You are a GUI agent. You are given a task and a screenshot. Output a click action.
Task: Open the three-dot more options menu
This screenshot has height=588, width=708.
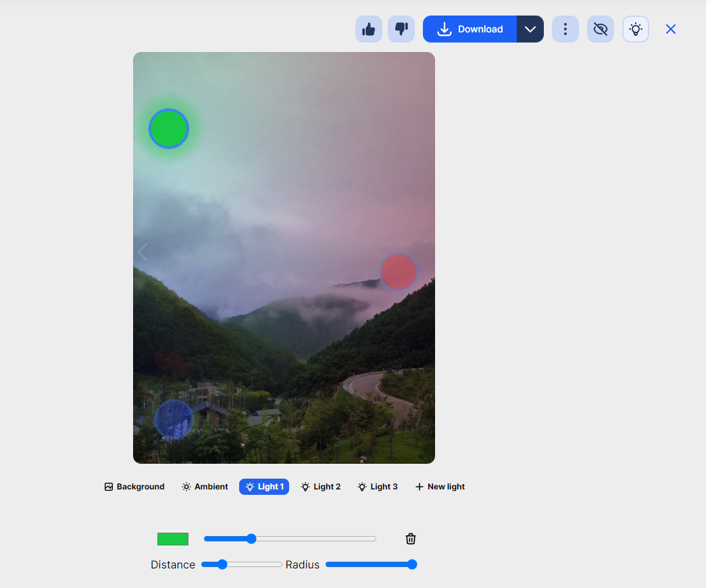click(565, 29)
